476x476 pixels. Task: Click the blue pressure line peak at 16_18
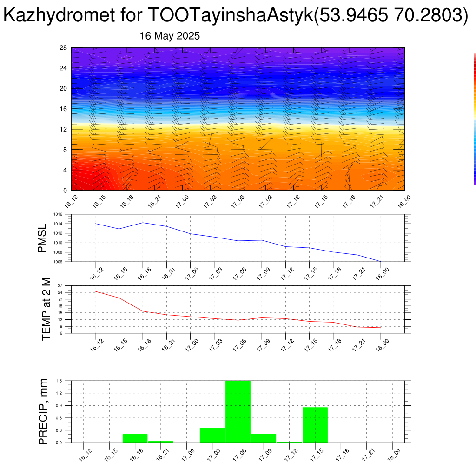point(143,223)
